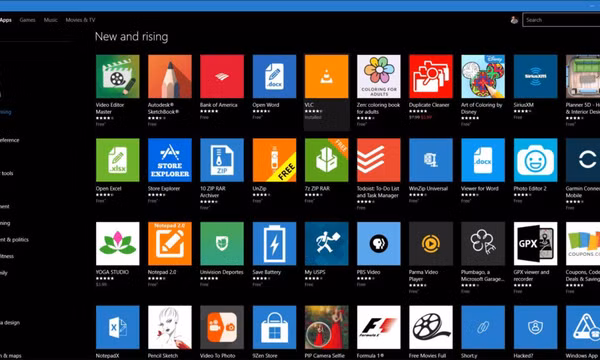The image size is (600, 360).
Task: Click the Pencil Sketch app icon
Action: (170, 327)
